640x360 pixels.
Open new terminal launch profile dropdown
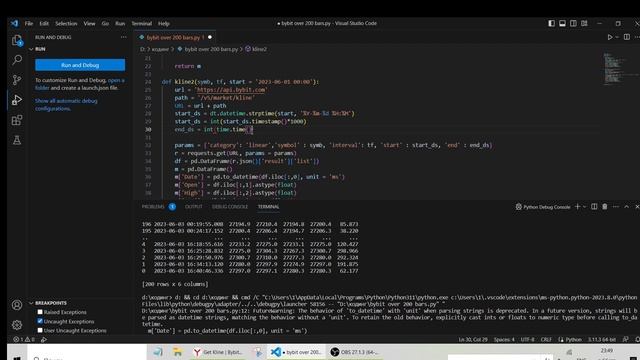(584, 207)
